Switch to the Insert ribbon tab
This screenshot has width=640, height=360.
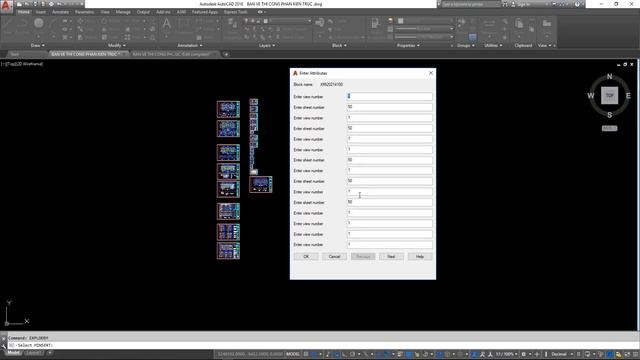pos(41,12)
